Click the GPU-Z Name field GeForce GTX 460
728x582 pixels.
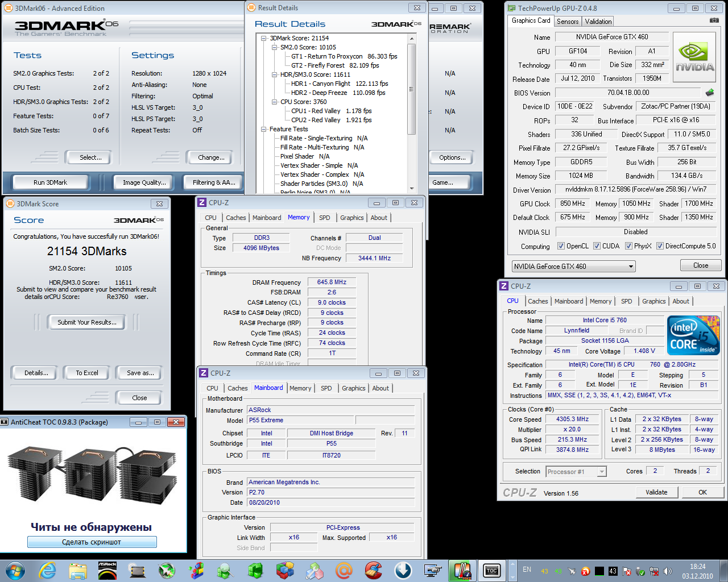point(612,37)
